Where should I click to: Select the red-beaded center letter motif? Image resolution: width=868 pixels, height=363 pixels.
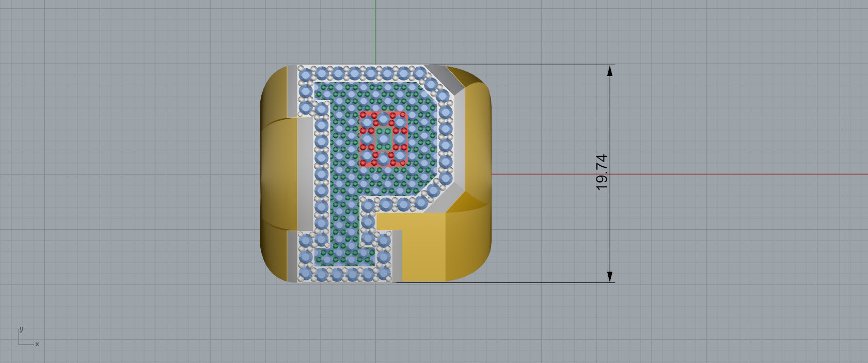(x=383, y=139)
